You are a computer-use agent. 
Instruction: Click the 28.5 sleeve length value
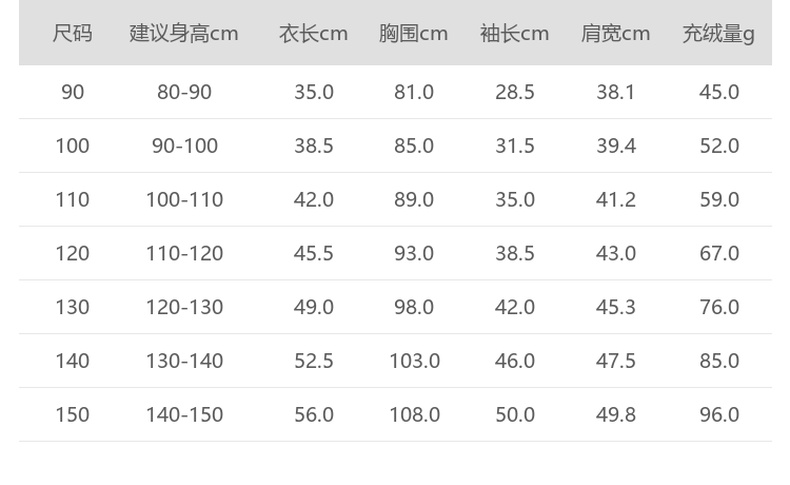(515, 92)
